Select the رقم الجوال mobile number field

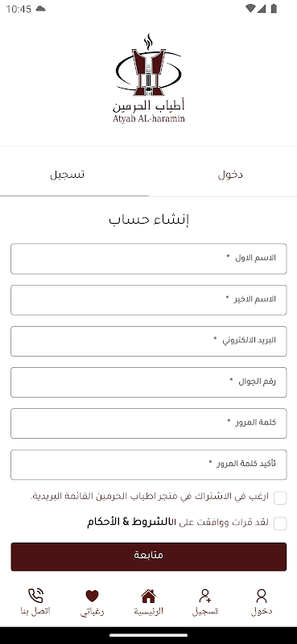click(x=149, y=382)
